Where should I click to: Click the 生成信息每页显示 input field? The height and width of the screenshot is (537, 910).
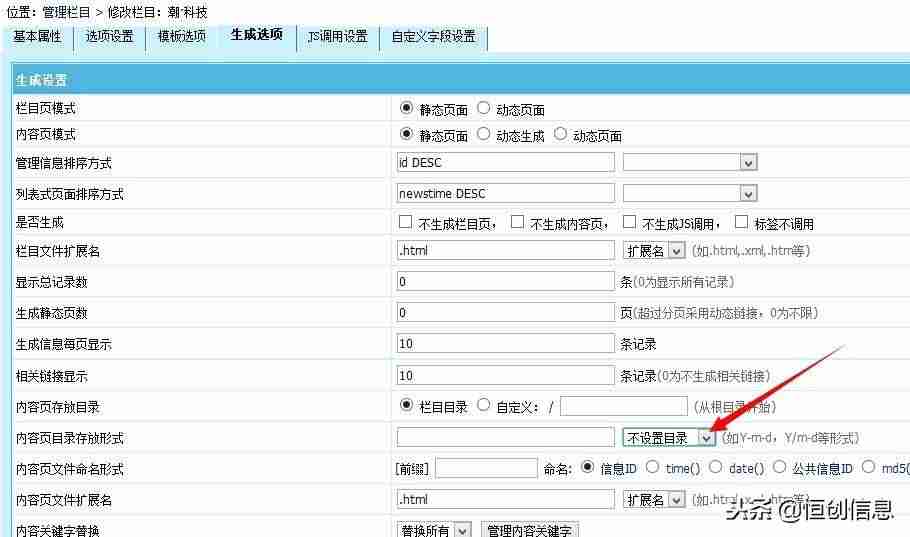pyautogui.click(x=505, y=344)
